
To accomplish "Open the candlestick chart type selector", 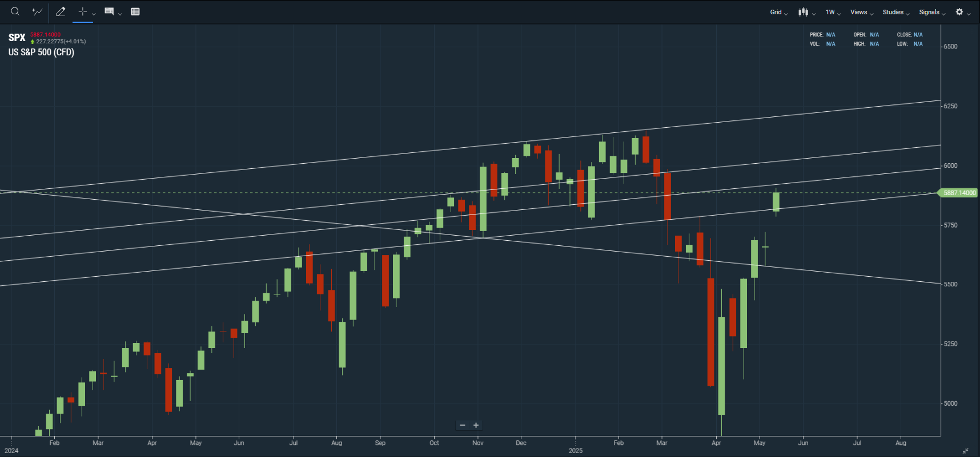I will coord(806,12).
